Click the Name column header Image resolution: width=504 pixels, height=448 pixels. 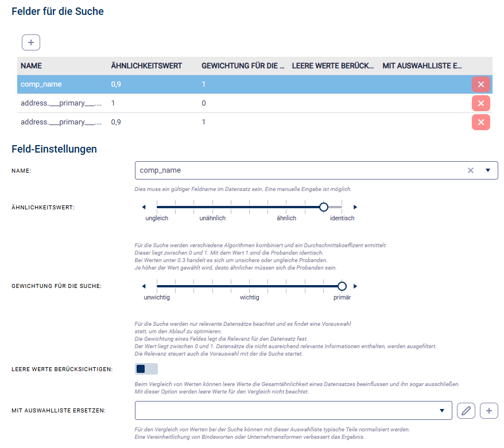32,66
